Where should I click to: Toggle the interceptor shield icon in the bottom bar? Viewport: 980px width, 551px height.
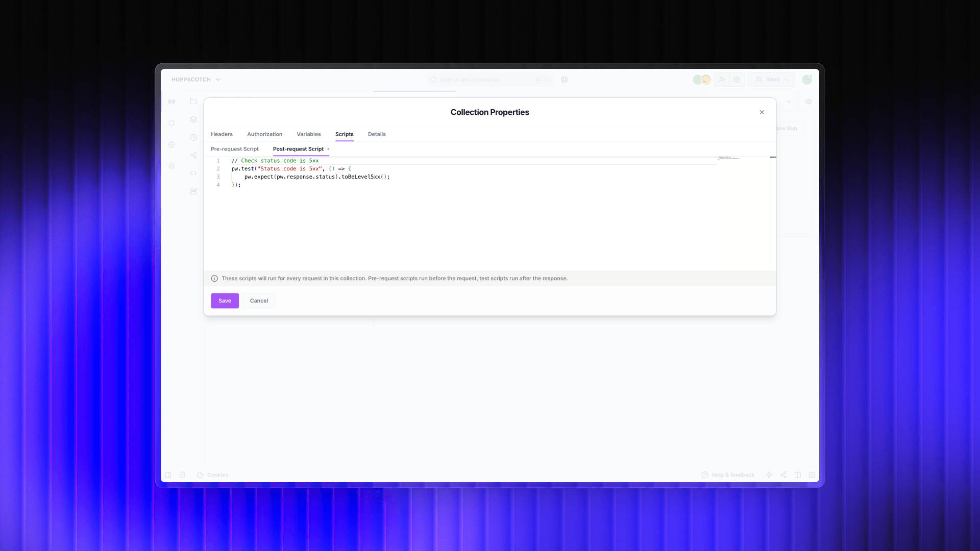click(x=182, y=474)
